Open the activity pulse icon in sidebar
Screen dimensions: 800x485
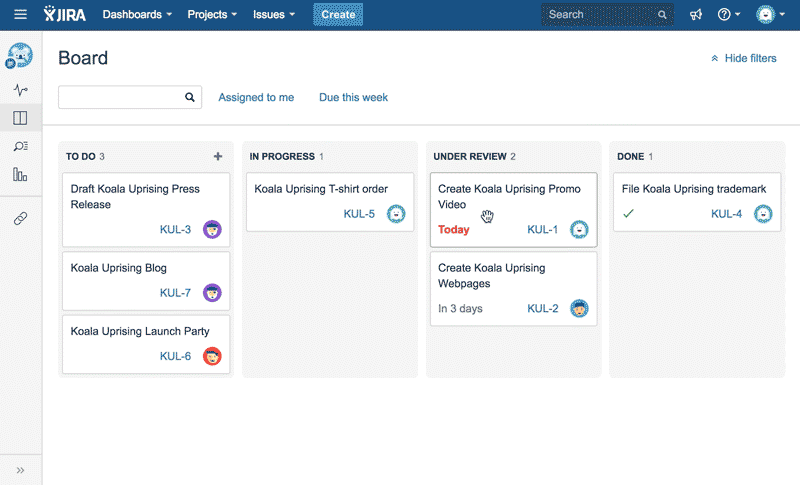[20, 89]
